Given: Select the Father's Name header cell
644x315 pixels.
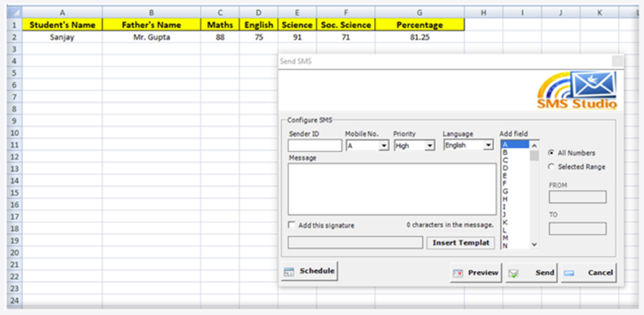Looking at the screenshot, I should point(152,25).
